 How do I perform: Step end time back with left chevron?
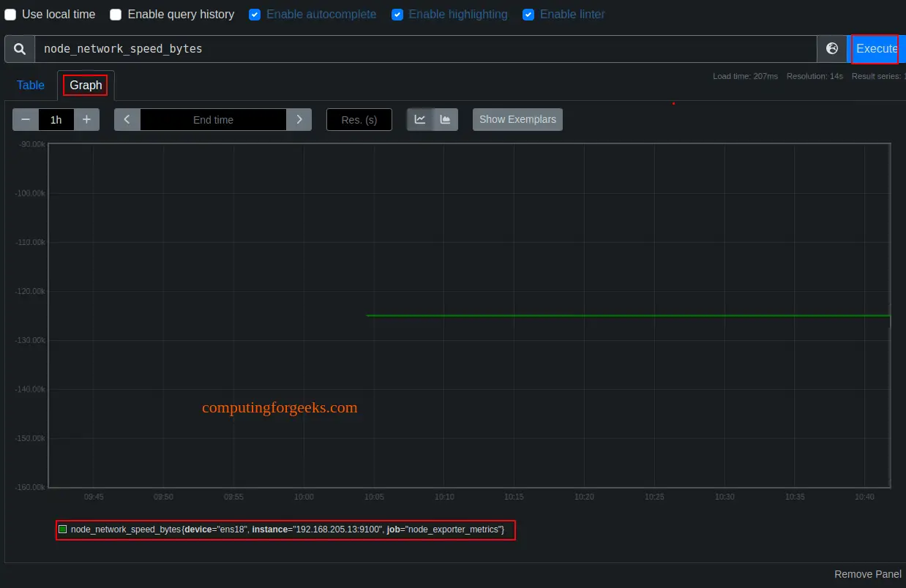click(126, 119)
